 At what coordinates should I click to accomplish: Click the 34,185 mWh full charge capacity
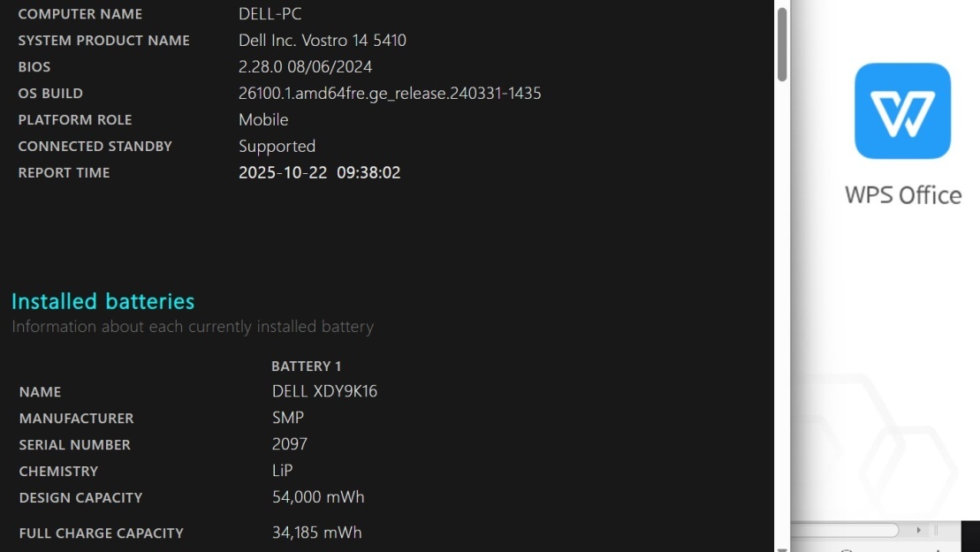(316, 533)
